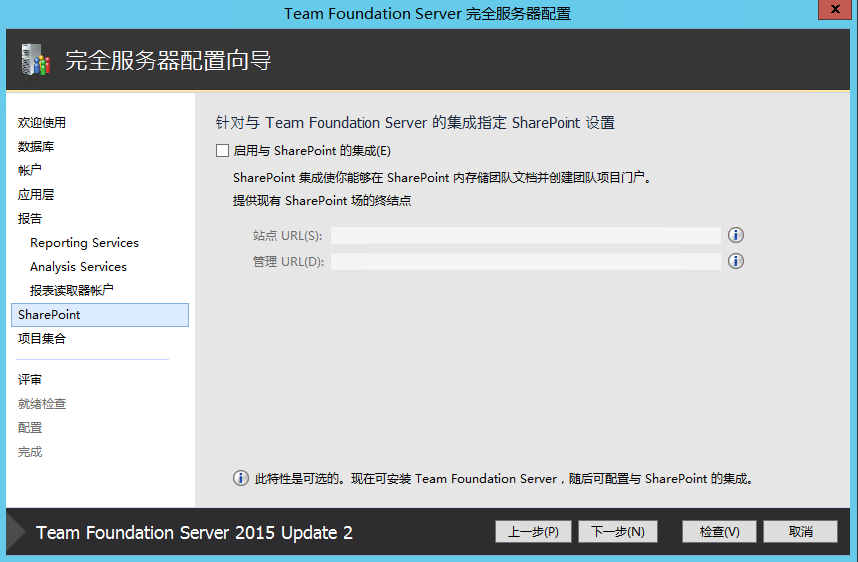
Task: Click 下一步(N) to continue
Action: tap(618, 531)
